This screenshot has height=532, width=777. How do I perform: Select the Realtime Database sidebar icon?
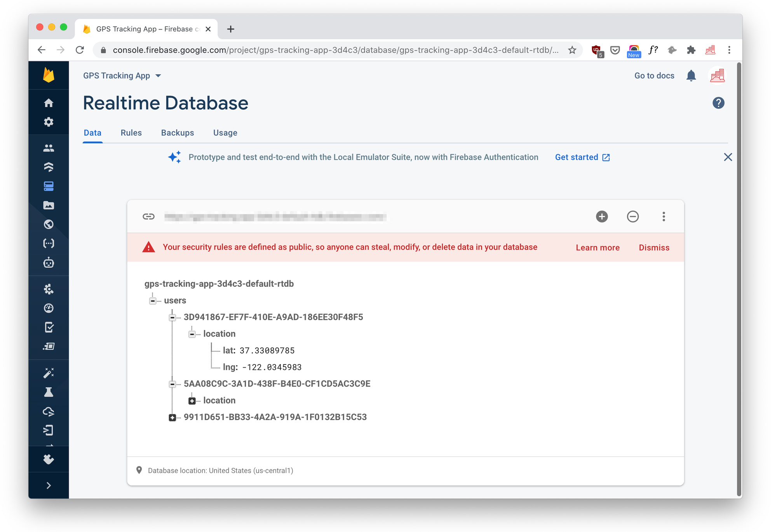(49, 186)
